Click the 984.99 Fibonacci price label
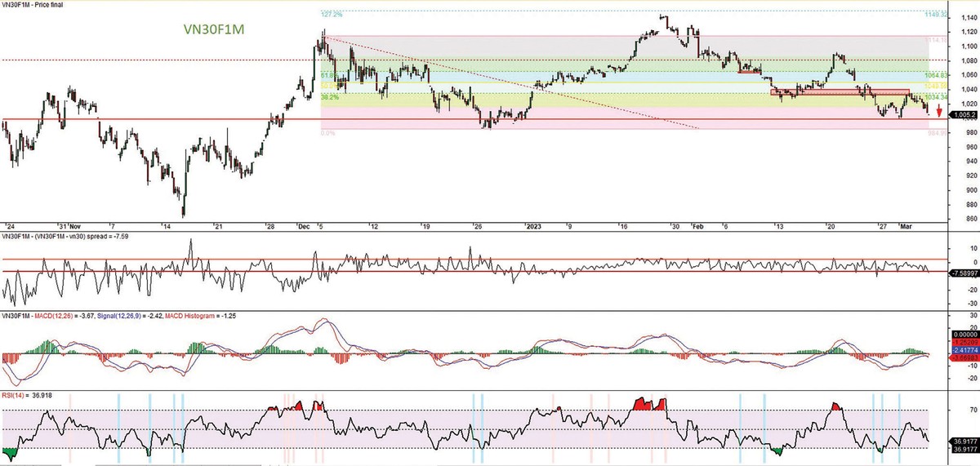Screen dimensions: 980x466 [x=936, y=133]
